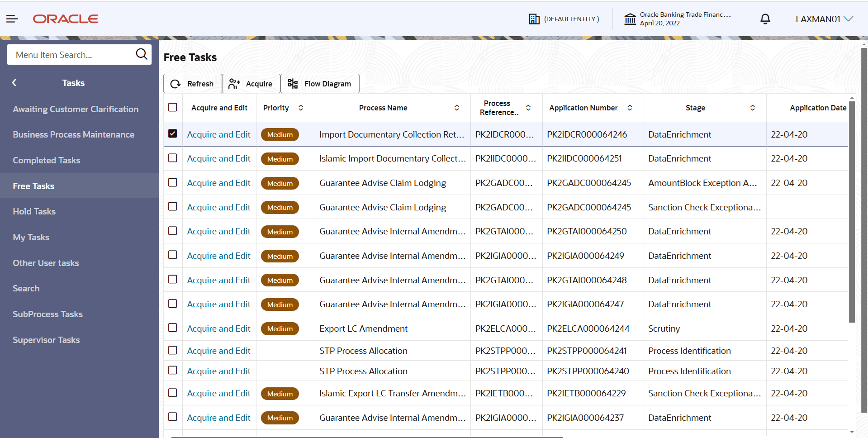Click the entity building icon
The height and width of the screenshot is (438, 868).
point(534,19)
